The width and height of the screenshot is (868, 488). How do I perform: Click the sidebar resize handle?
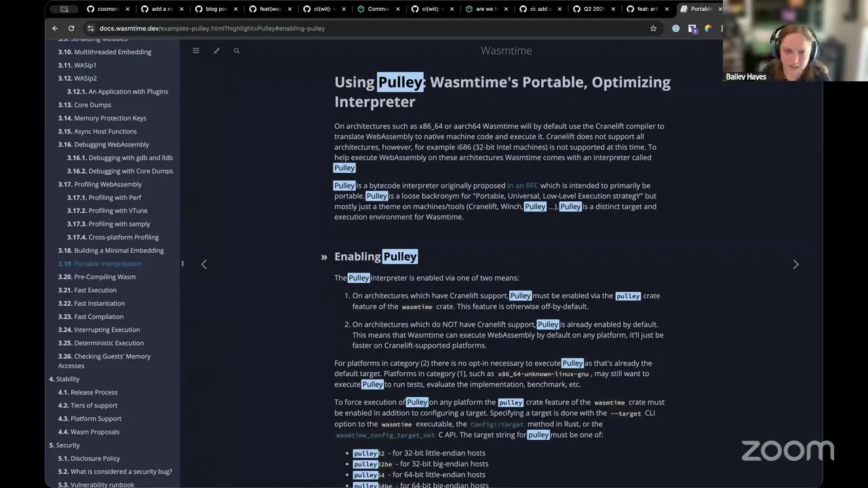click(182, 264)
